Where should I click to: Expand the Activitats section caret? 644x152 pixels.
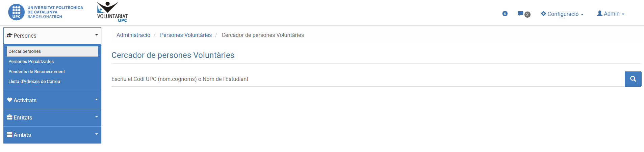click(97, 100)
